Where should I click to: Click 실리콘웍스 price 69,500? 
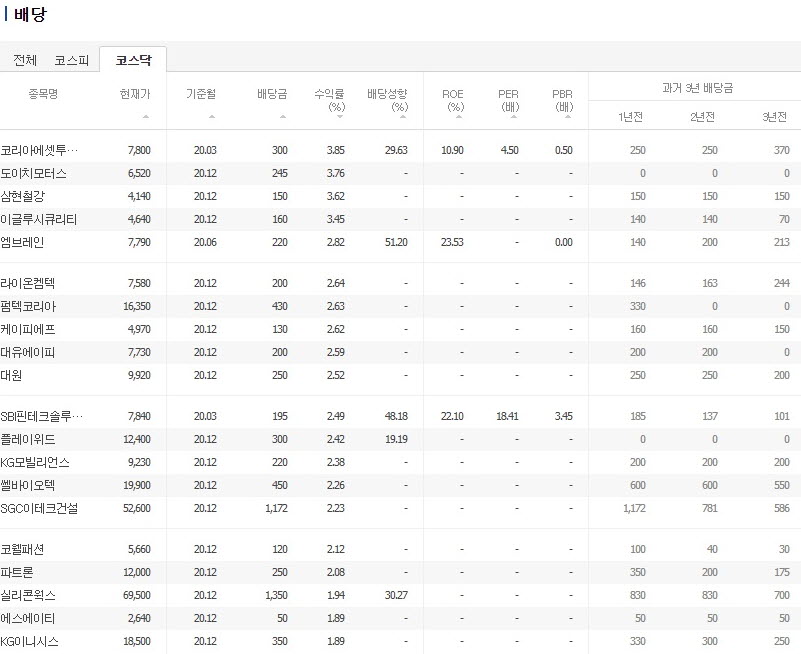[x=137, y=595]
